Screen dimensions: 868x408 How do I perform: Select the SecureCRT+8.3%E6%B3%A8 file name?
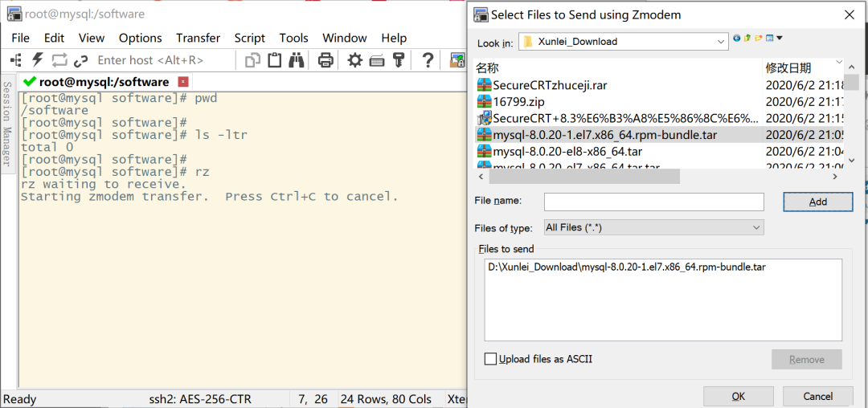click(625, 118)
